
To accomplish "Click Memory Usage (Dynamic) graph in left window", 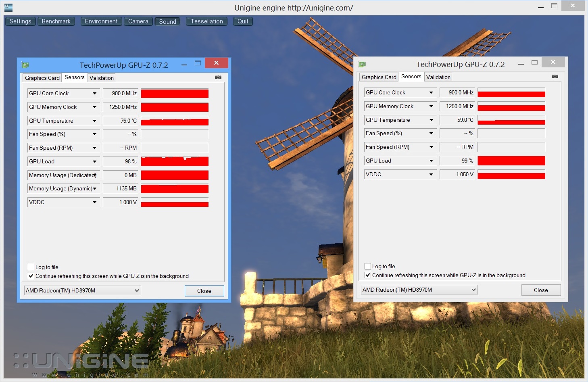I will coord(175,188).
